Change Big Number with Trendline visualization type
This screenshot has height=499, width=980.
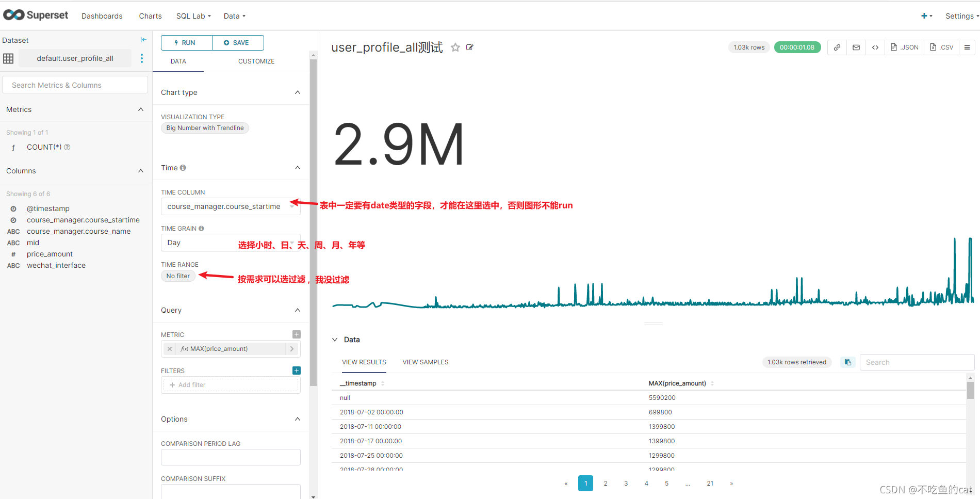pos(205,128)
